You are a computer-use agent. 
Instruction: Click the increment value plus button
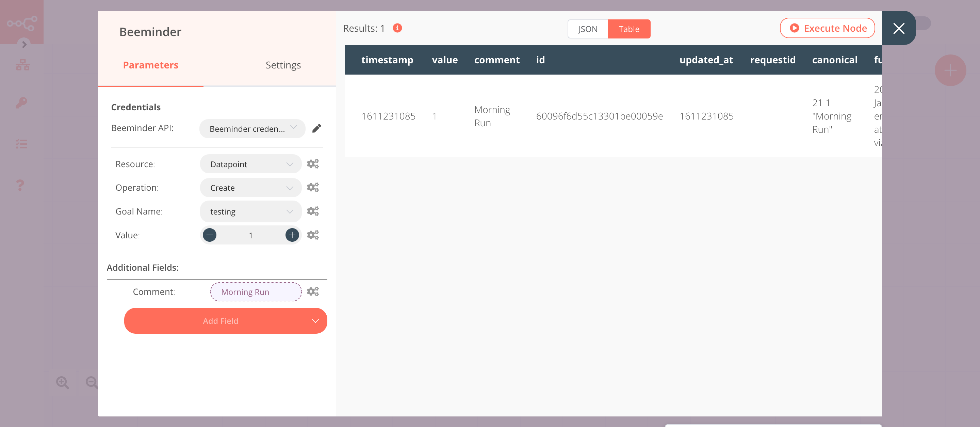tap(291, 235)
